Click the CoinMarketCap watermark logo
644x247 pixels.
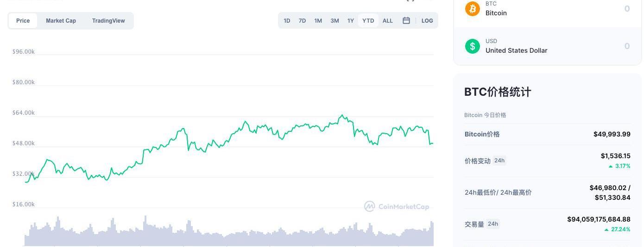click(397, 206)
